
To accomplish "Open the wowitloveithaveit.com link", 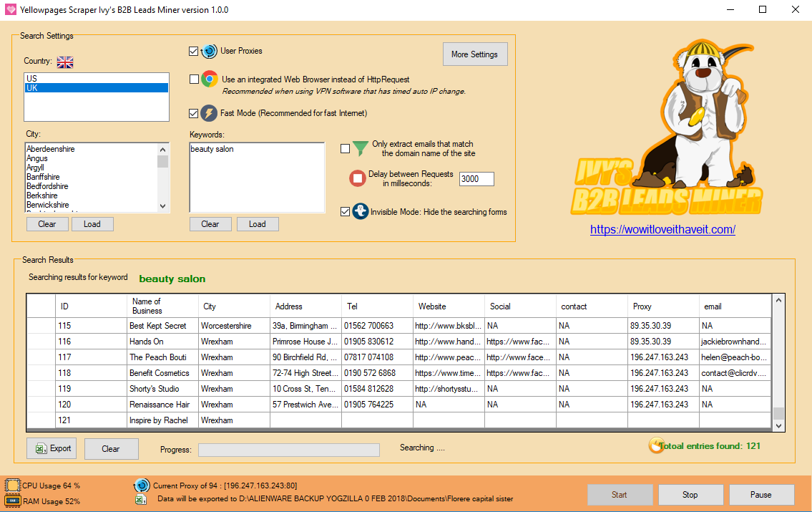I will point(663,229).
